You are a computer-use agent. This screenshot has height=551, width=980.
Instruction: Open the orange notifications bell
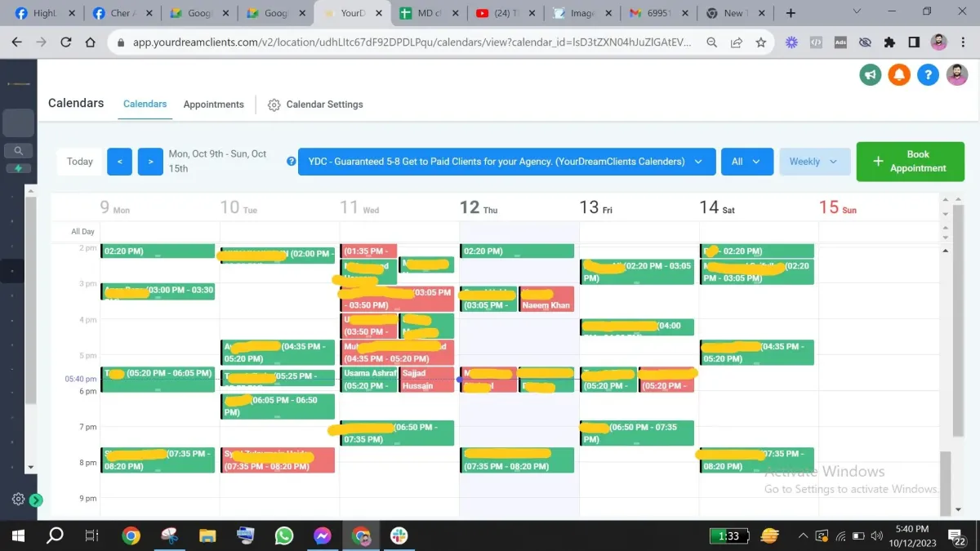pyautogui.click(x=899, y=75)
